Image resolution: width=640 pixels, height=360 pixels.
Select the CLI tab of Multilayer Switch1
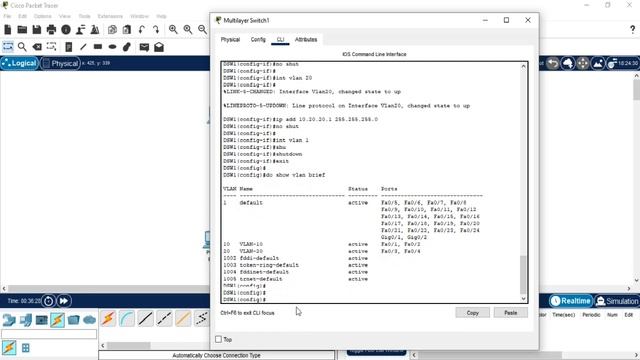pos(280,40)
